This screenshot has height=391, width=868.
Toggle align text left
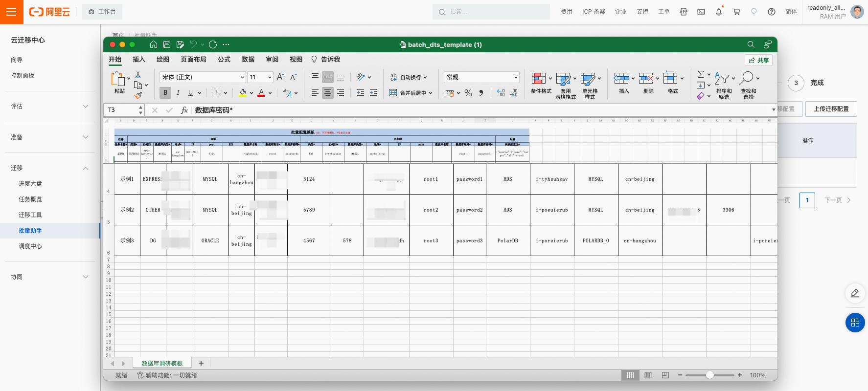point(315,92)
